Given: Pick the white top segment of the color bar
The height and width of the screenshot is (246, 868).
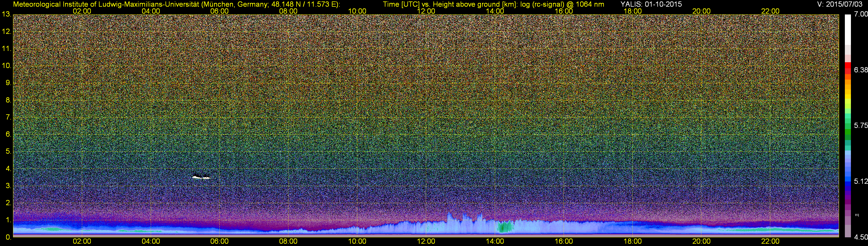Looking at the screenshot, I should point(848,30).
